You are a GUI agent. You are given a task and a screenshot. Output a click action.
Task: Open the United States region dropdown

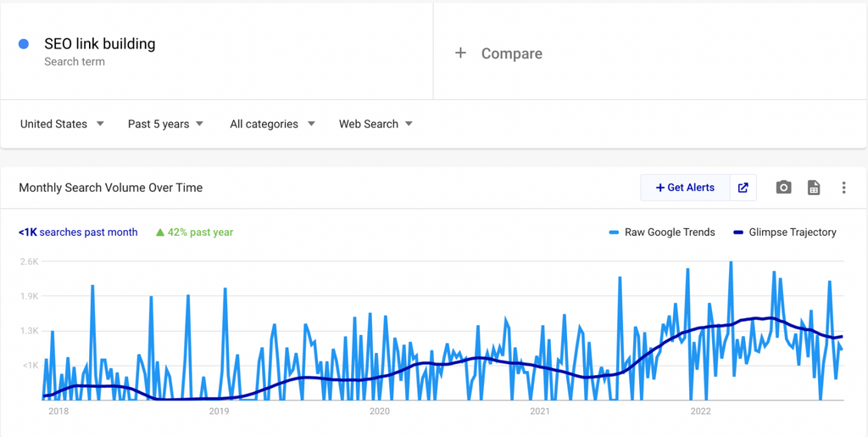tap(62, 124)
